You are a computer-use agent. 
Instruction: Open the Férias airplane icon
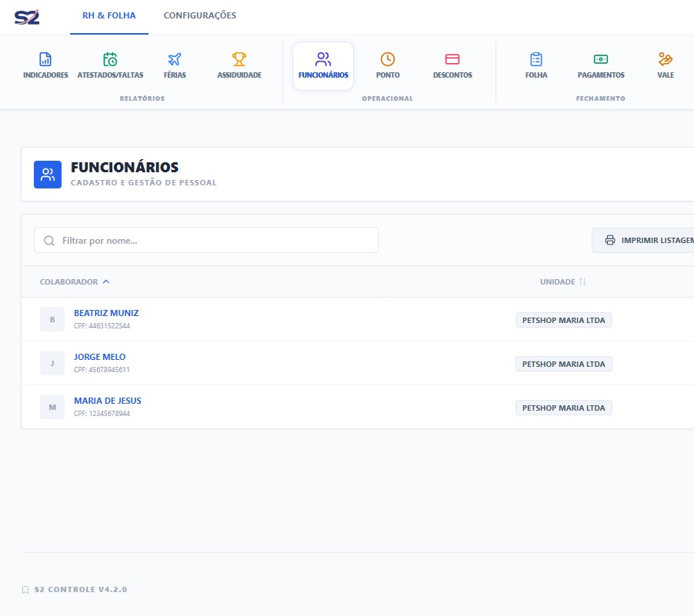[175, 59]
